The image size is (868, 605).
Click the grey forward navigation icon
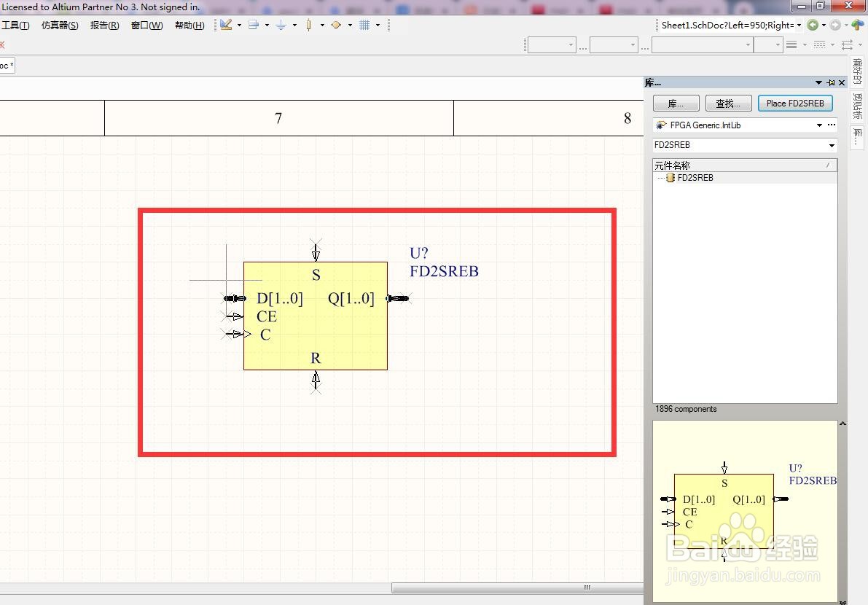[x=835, y=25]
